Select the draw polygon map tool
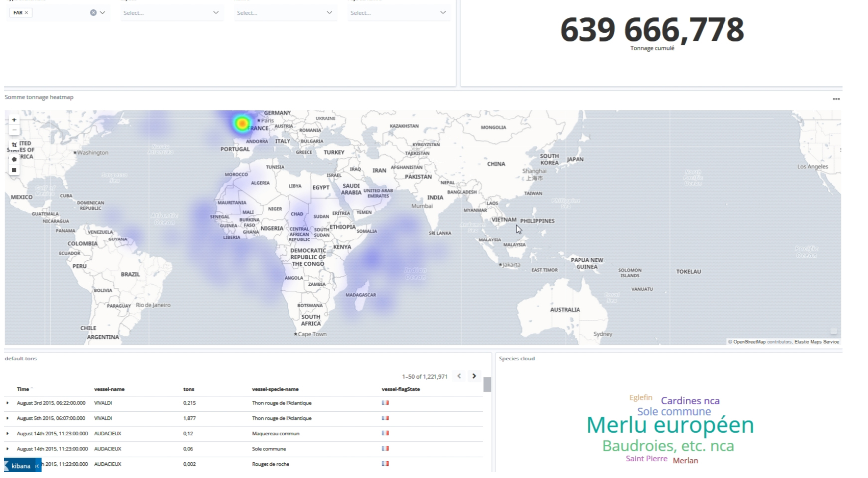The width and height of the screenshot is (868, 478). [x=14, y=159]
